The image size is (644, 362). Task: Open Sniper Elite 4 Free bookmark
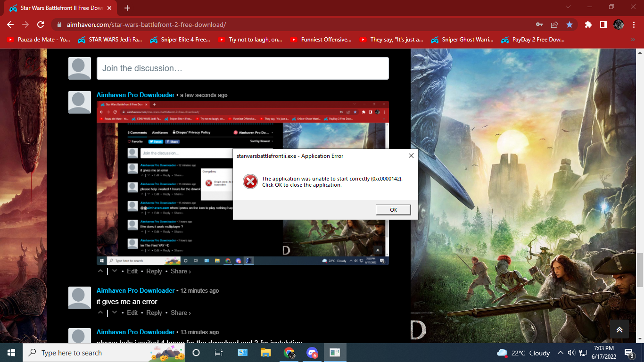coord(181,40)
